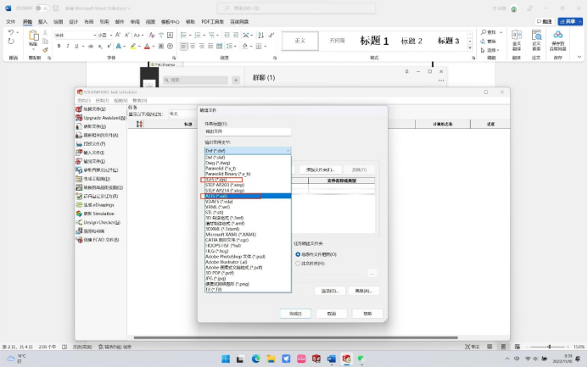Click the strikethrough icon in Word
The width and height of the screenshot is (588, 367).
[x=91, y=46]
